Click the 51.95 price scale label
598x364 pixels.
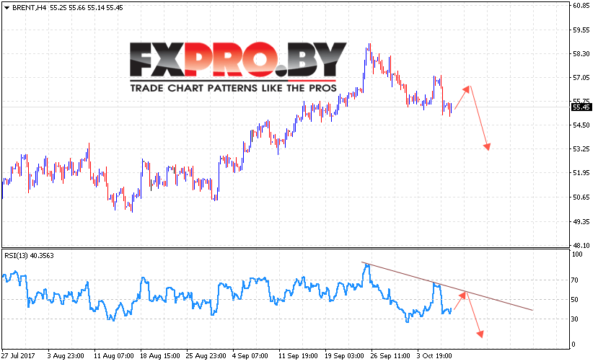[x=581, y=173]
